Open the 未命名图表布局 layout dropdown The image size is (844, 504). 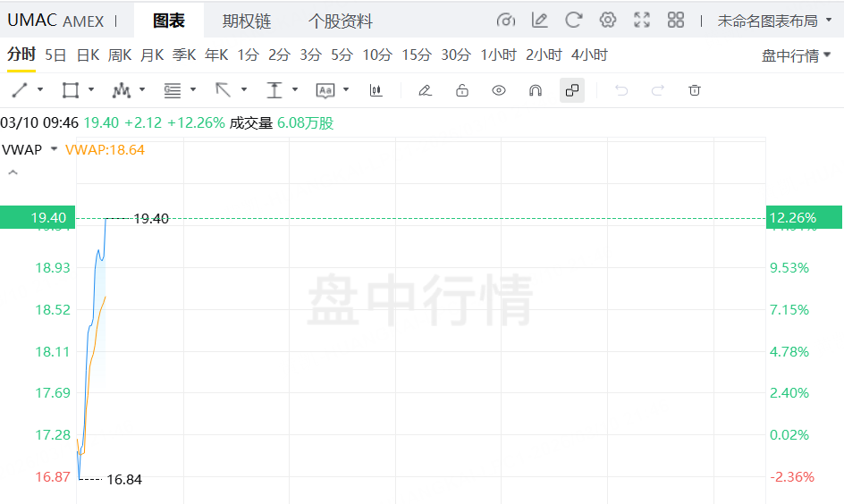point(774,21)
